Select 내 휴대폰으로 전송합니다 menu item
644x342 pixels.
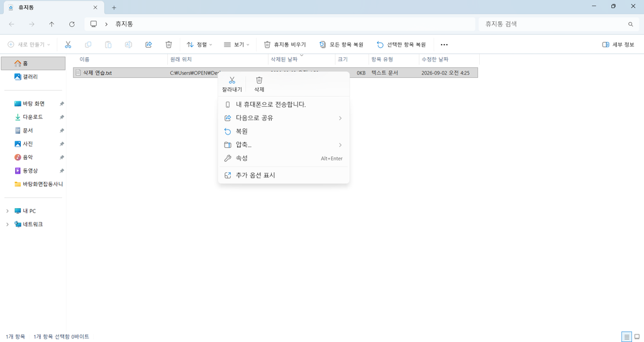click(x=284, y=104)
